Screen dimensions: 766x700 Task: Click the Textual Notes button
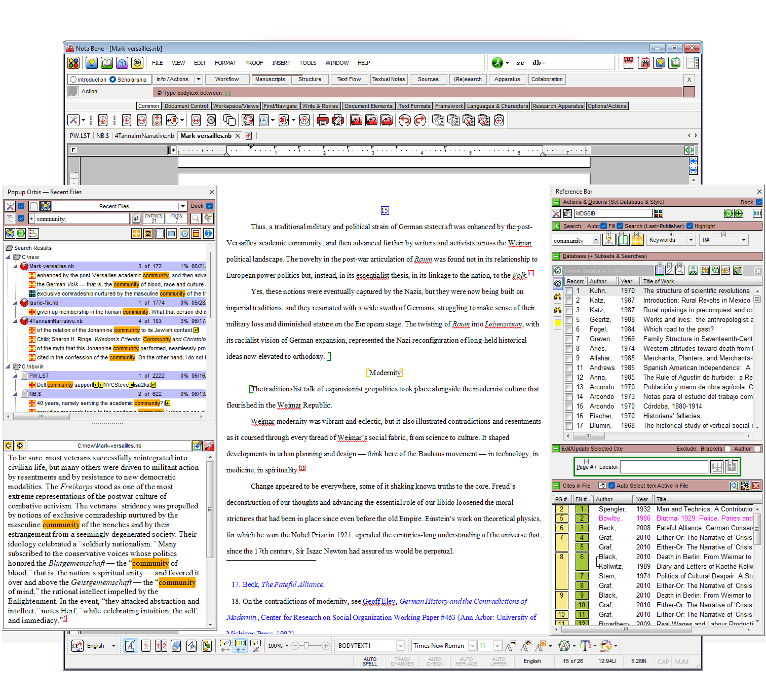pyautogui.click(x=389, y=80)
